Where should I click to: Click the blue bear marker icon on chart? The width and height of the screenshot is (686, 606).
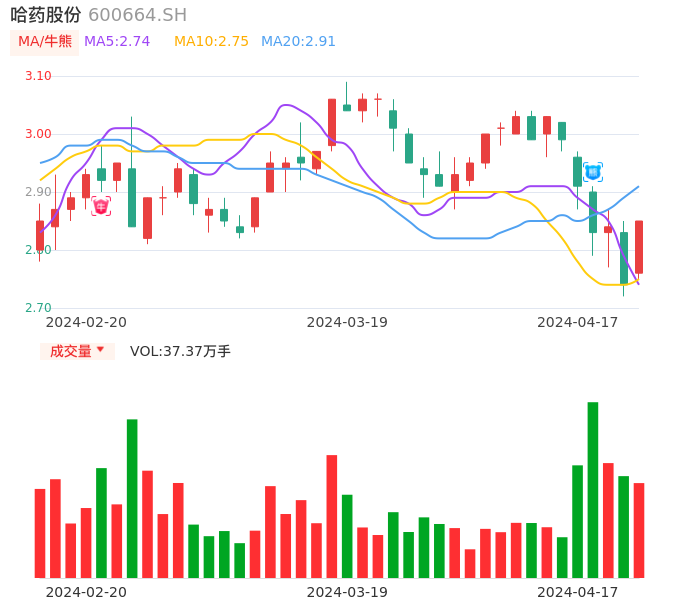tap(593, 172)
